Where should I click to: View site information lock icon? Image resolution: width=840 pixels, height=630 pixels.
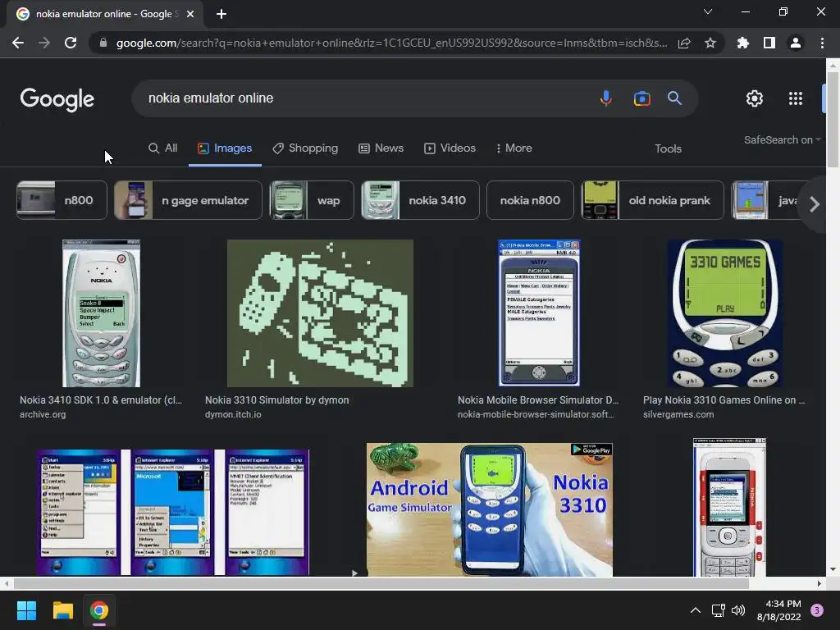(x=103, y=43)
